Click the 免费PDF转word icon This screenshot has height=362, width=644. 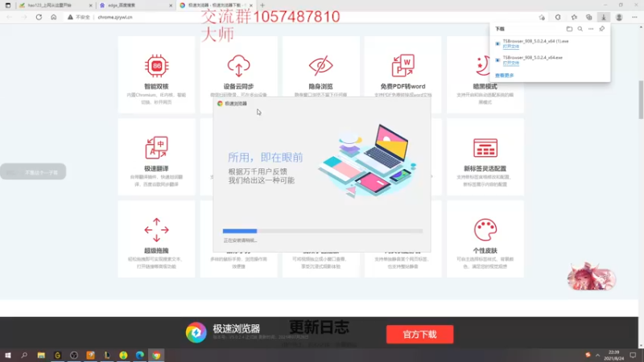coord(403,66)
